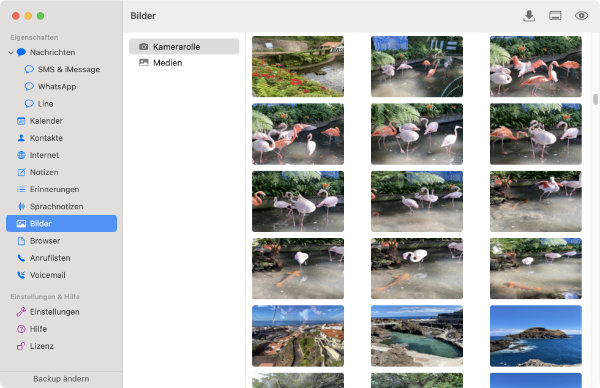
Task: Click the Bilder title in header
Action: click(x=143, y=16)
